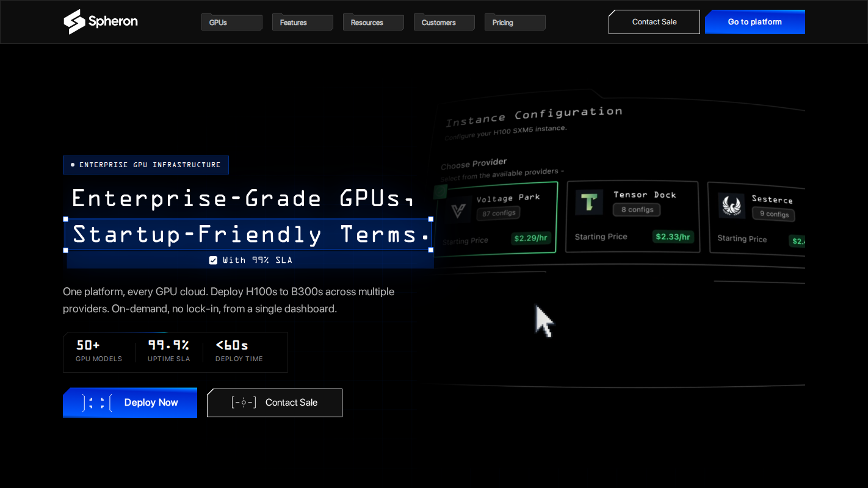
Task: Click the Contact Sale button in header
Action: pyautogui.click(x=654, y=22)
